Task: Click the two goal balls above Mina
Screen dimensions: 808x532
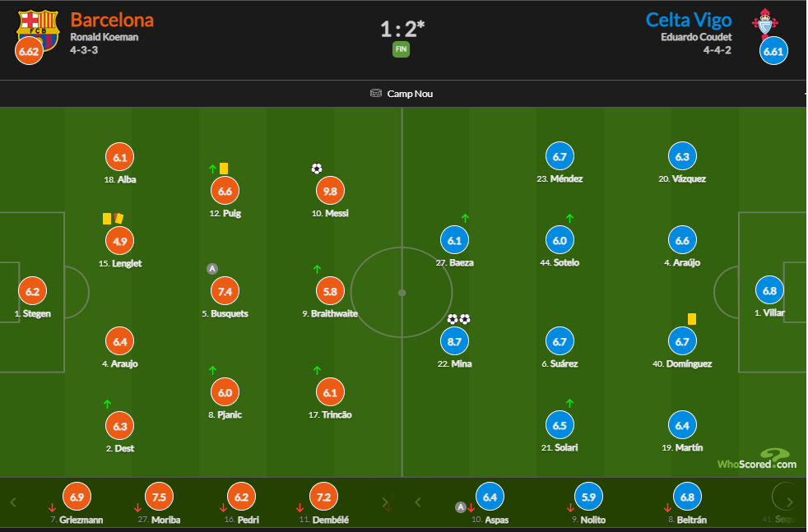Action: 458,319
